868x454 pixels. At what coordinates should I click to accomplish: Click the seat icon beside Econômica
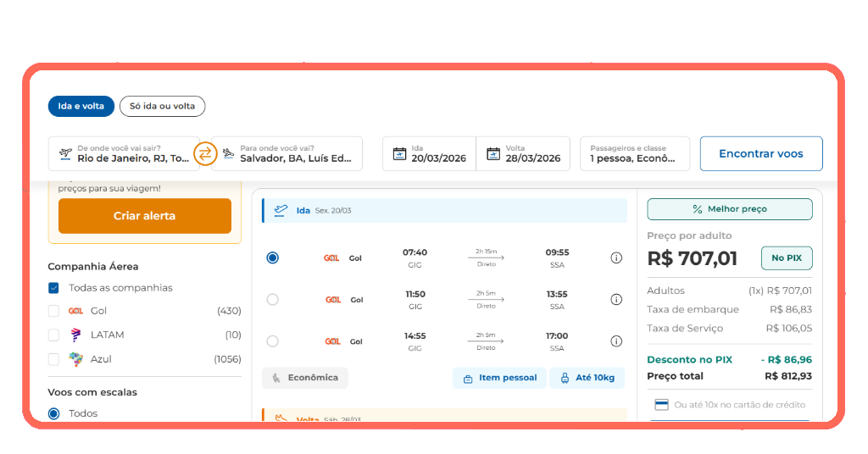[276, 378]
